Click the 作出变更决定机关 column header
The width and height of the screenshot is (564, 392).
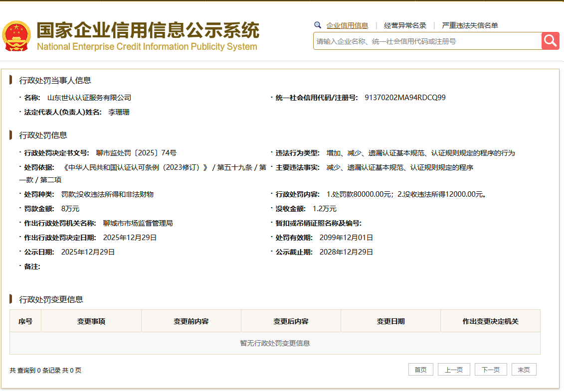pyautogui.click(x=491, y=321)
